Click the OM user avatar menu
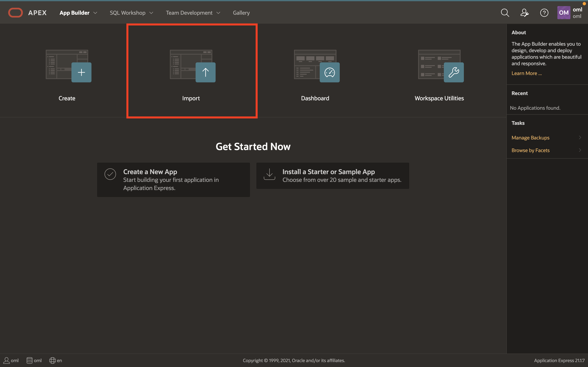This screenshot has width=588, height=367. tap(564, 13)
